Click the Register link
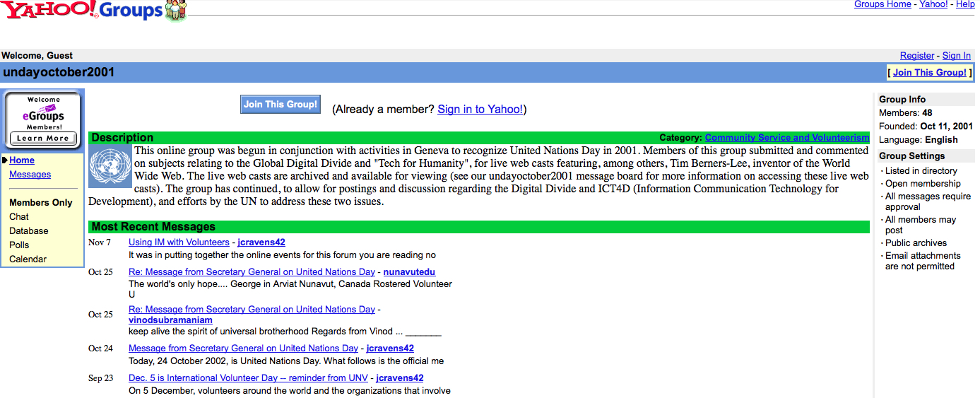 point(917,56)
